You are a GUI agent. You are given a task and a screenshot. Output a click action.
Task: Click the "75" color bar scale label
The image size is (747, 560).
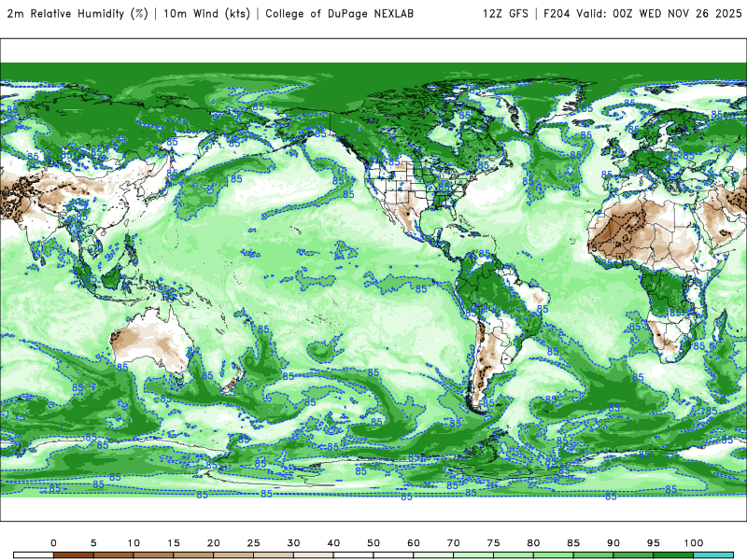[494, 543]
